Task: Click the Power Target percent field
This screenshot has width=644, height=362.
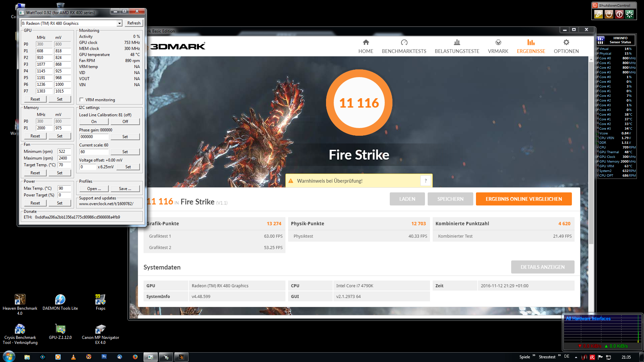Action: (64, 195)
